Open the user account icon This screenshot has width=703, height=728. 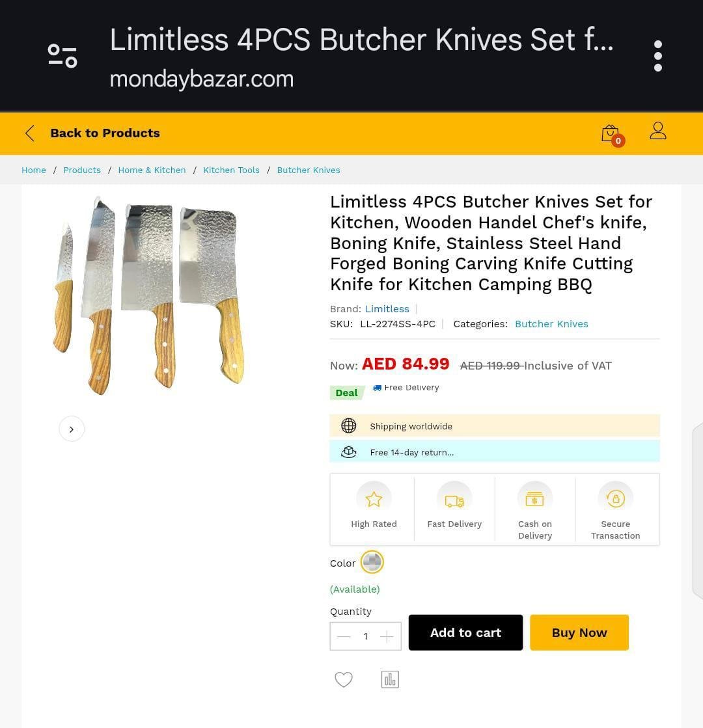pyautogui.click(x=658, y=131)
